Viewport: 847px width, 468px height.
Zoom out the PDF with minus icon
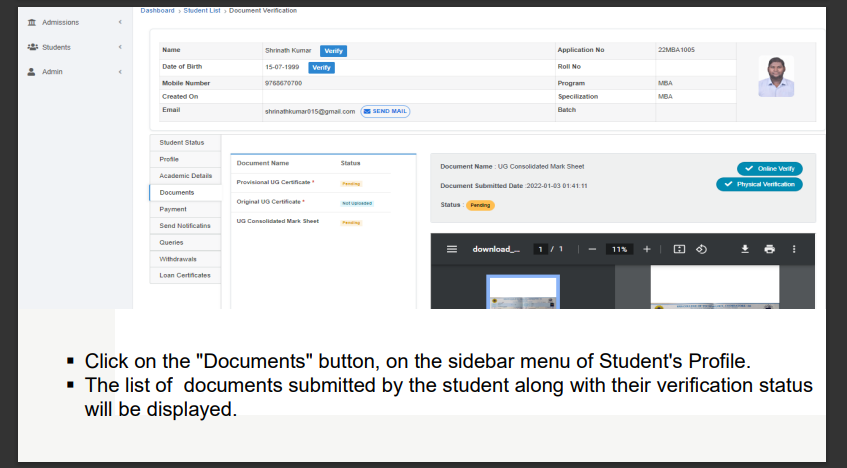click(x=591, y=249)
